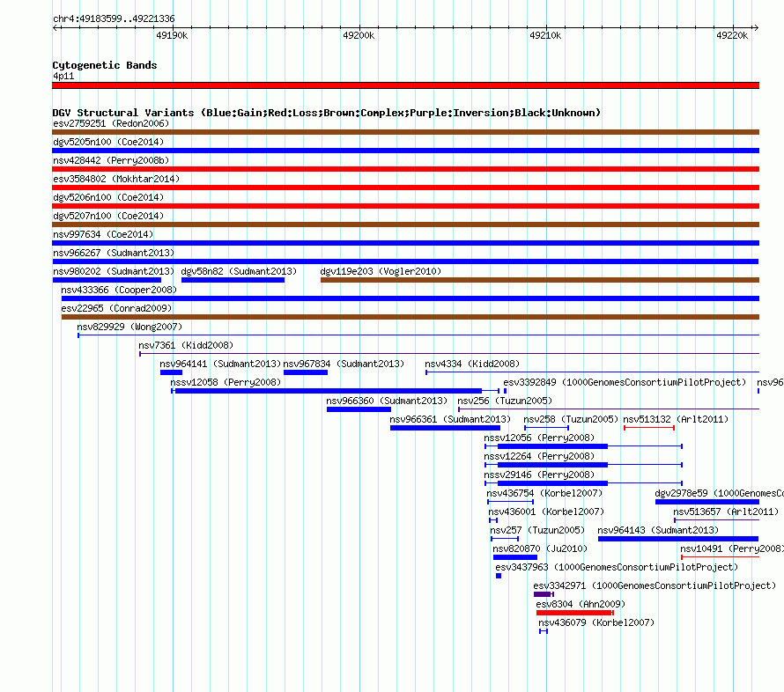Click the nsv966361 (Sudmant2013) blue bar
The height and width of the screenshot is (692, 784).
pos(445,428)
